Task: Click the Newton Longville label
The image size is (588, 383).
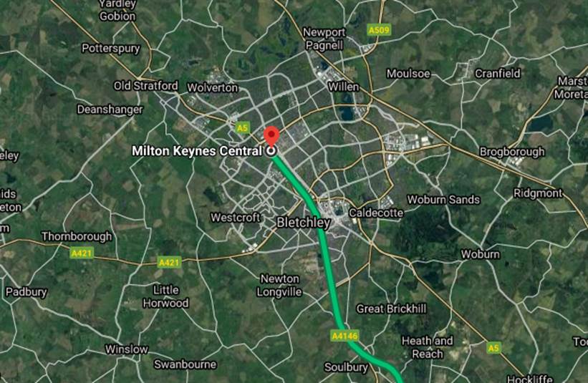Action: [279, 286]
